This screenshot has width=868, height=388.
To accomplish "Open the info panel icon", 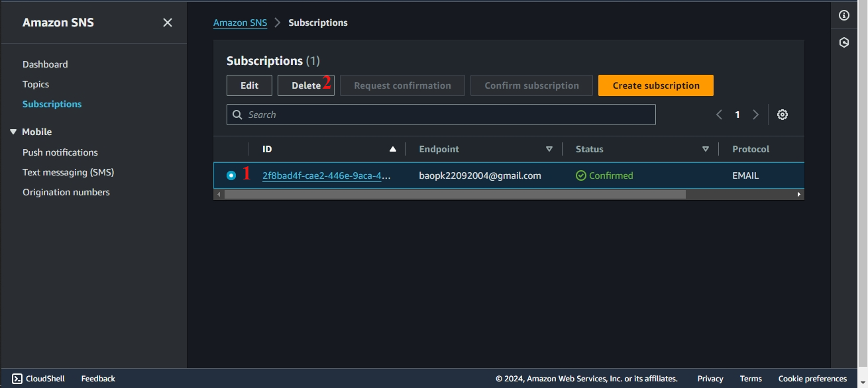I will 844,15.
